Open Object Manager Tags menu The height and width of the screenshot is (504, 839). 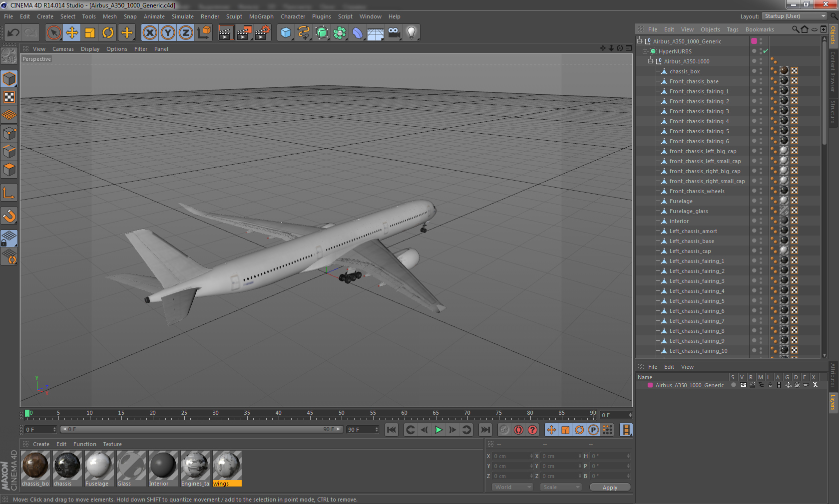pos(733,29)
